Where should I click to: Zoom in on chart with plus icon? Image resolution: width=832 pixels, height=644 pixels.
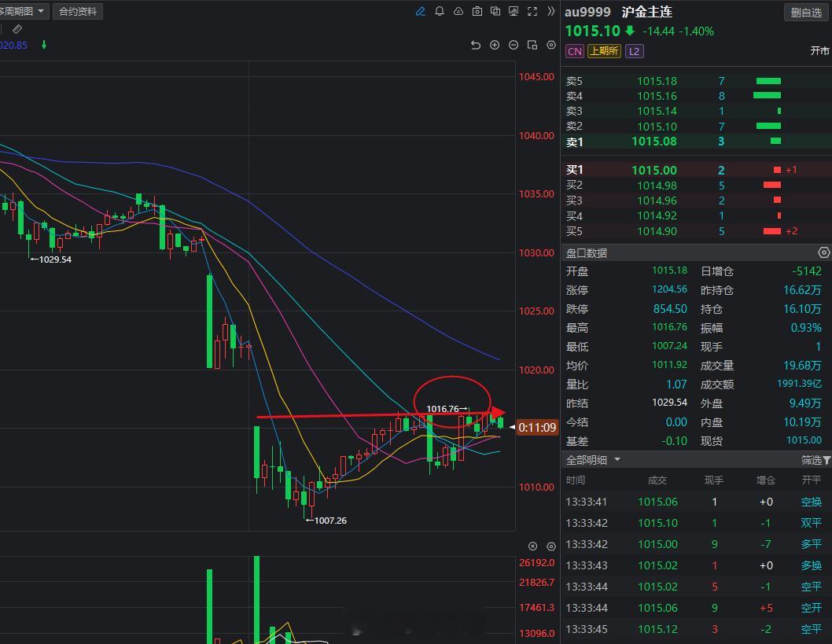tap(495, 45)
